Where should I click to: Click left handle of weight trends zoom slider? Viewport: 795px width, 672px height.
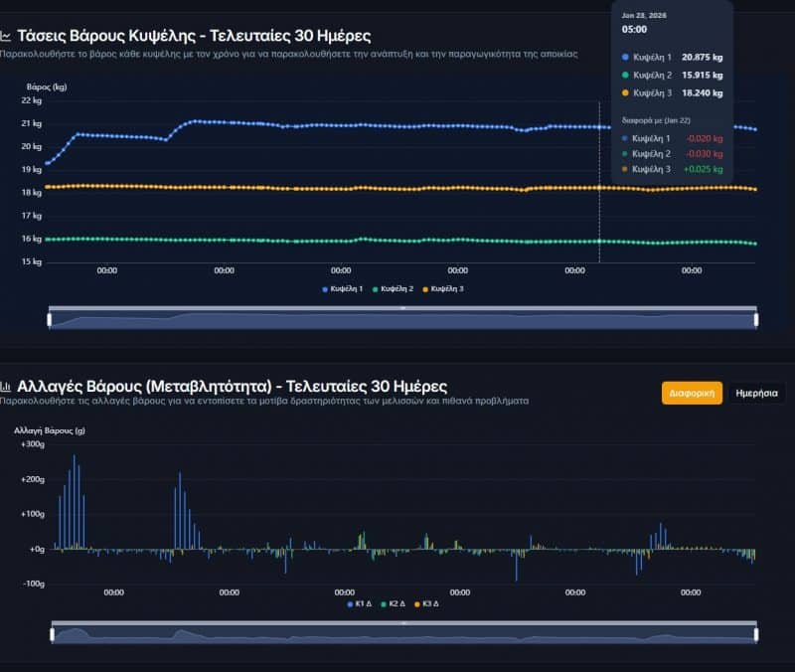[49, 319]
